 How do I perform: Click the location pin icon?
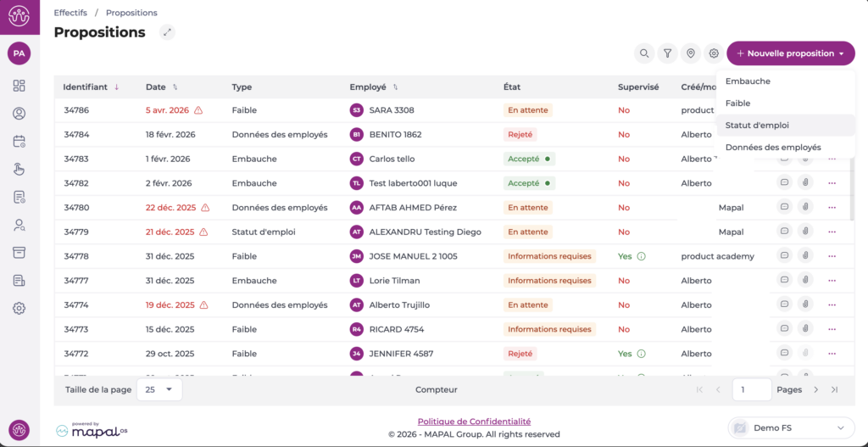click(691, 53)
